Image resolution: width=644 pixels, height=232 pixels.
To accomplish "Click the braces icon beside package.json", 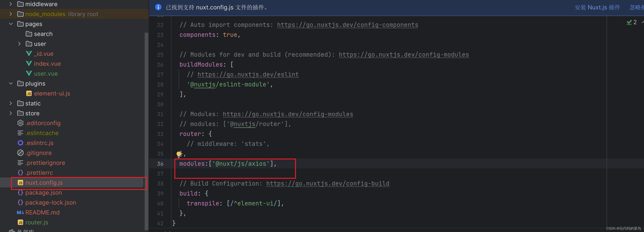I will pos(20,193).
